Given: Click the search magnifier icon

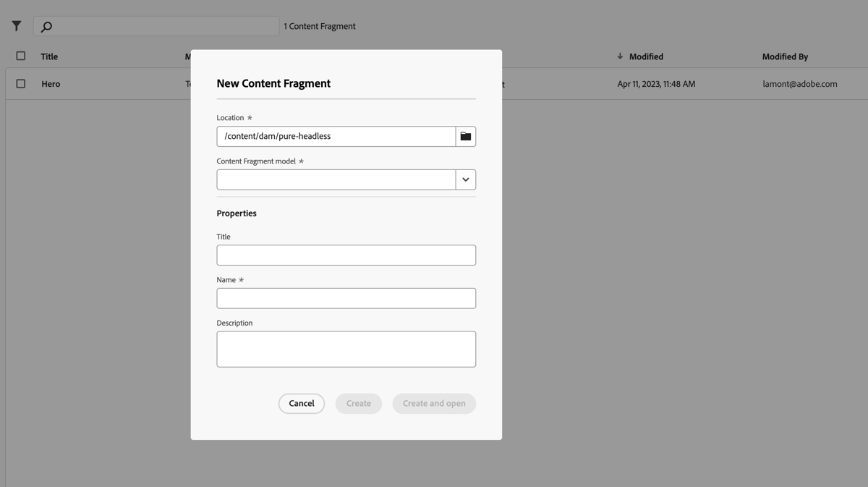Looking at the screenshot, I should tap(45, 26).
